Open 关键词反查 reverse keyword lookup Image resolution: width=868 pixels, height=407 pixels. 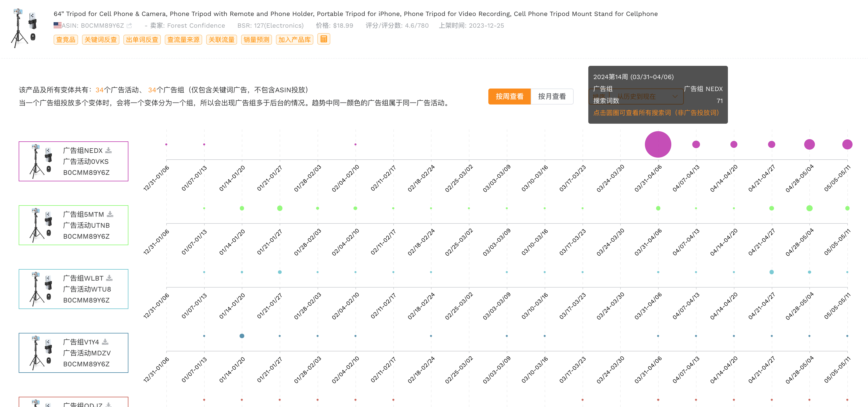[x=100, y=40]
